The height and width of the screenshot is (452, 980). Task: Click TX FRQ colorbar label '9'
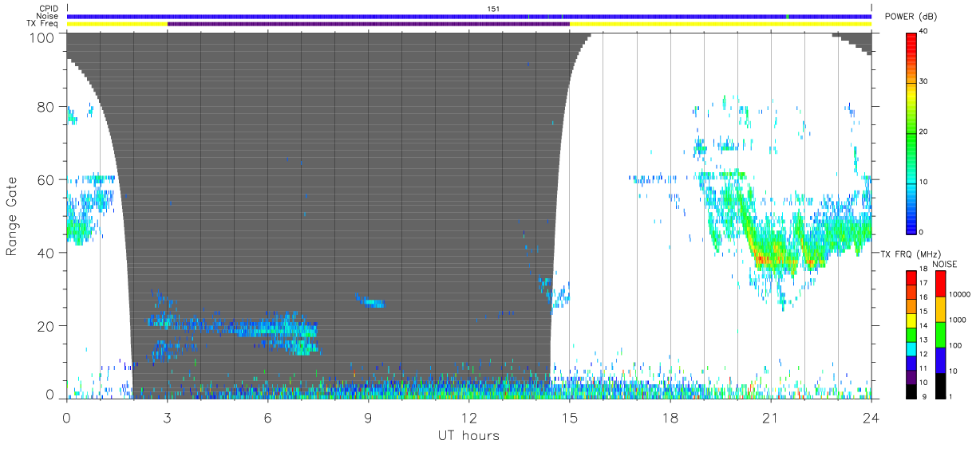923,396
